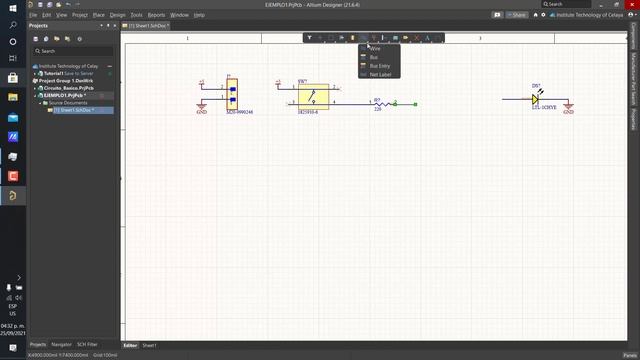Click the compile icon in Projects panel
The height and width of the screenshot is (360, 640).
click(46, 39)
